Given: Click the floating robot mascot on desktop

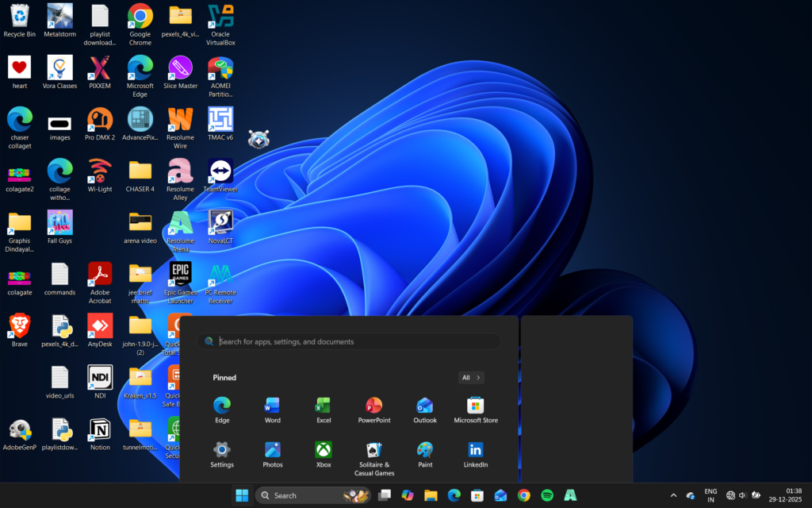Looking at the screenshot, I should (259, 139).
